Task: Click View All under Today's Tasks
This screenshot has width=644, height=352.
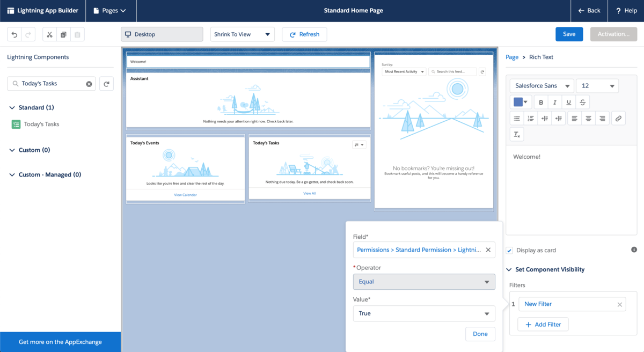Action: click(x=310, y=193)
